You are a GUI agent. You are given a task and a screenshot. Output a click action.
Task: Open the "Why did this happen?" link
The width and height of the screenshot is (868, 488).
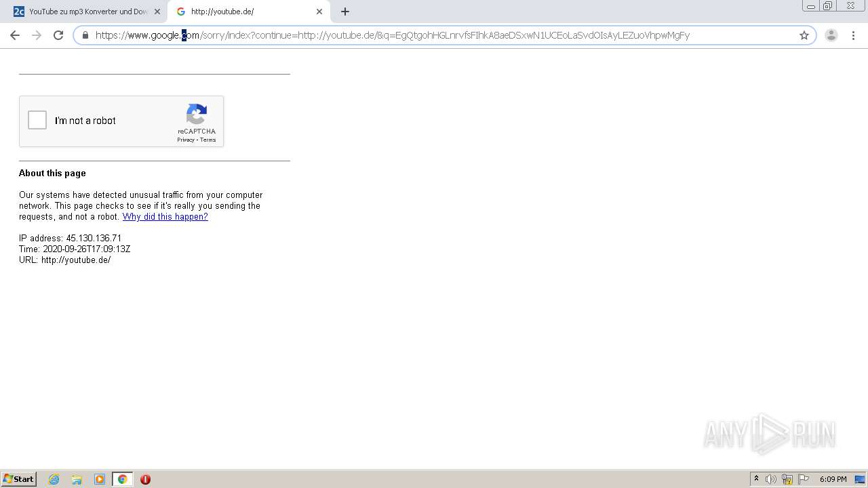(165, 217)
